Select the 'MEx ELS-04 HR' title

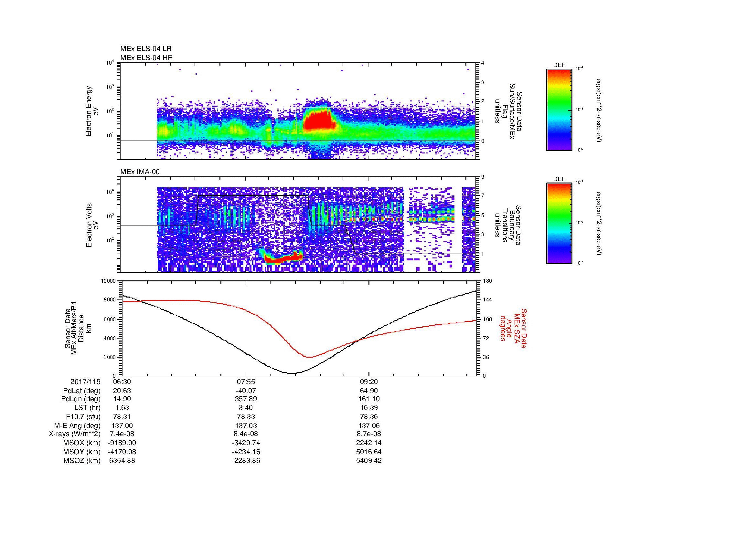(146, 58)
